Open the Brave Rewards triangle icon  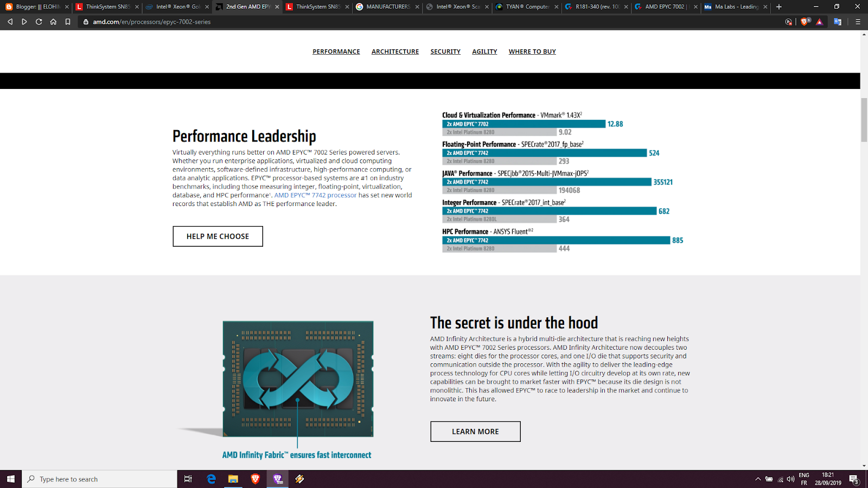(820, 22)
